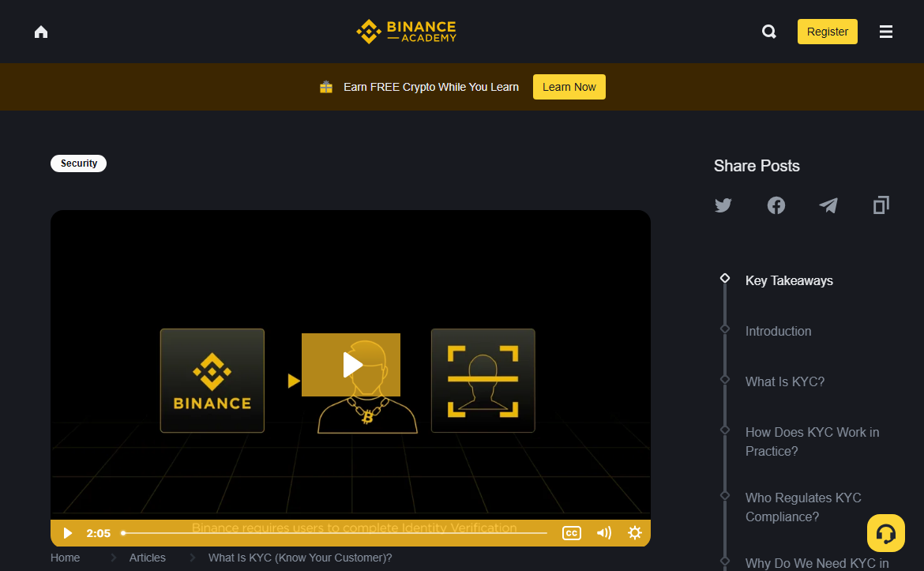Open the Earn FREE Crypto banner text
The width and height of the screenshot is (924, 571).
tap(430, 87)
